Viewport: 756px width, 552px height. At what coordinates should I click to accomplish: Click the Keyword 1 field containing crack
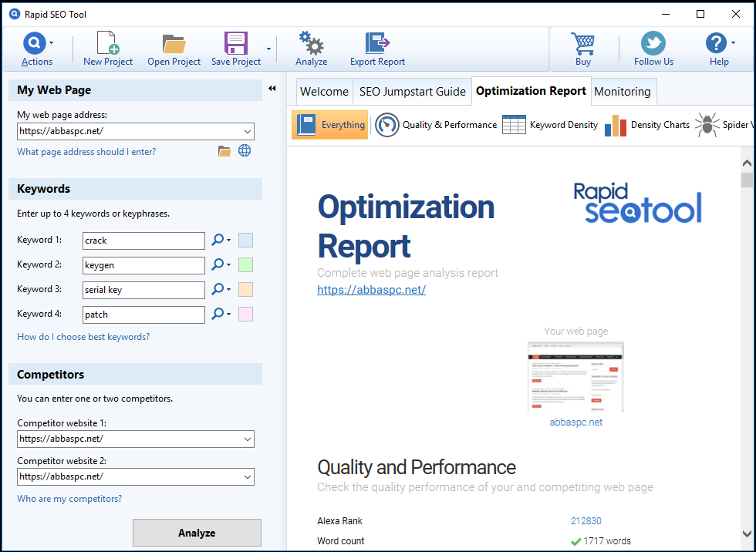point(143,241)
